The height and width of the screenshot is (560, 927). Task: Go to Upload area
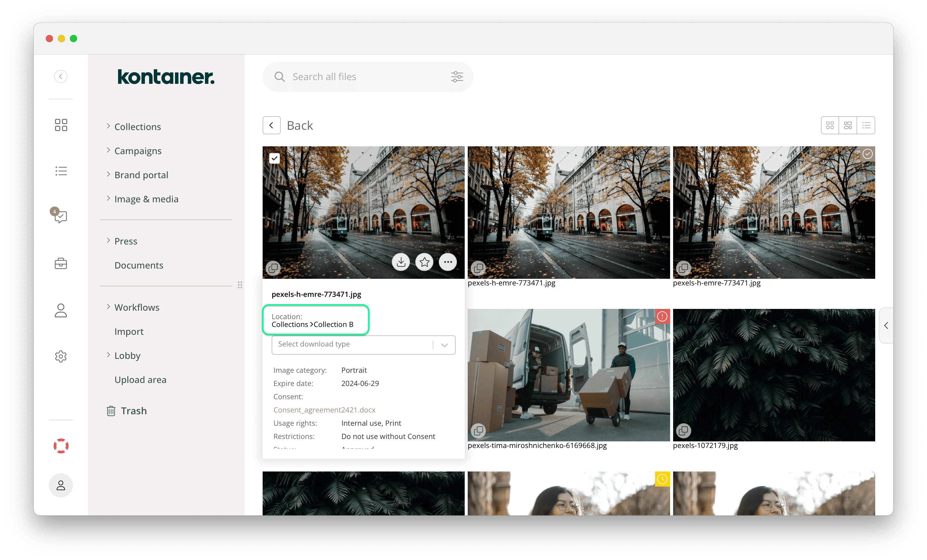pyautogui.click(x=140, y=379)
